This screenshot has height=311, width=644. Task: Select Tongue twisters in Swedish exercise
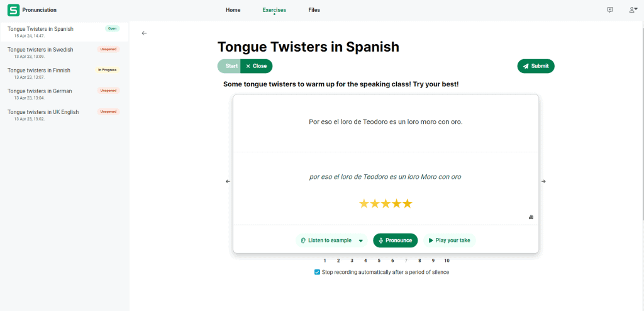[x=40, y=50]
